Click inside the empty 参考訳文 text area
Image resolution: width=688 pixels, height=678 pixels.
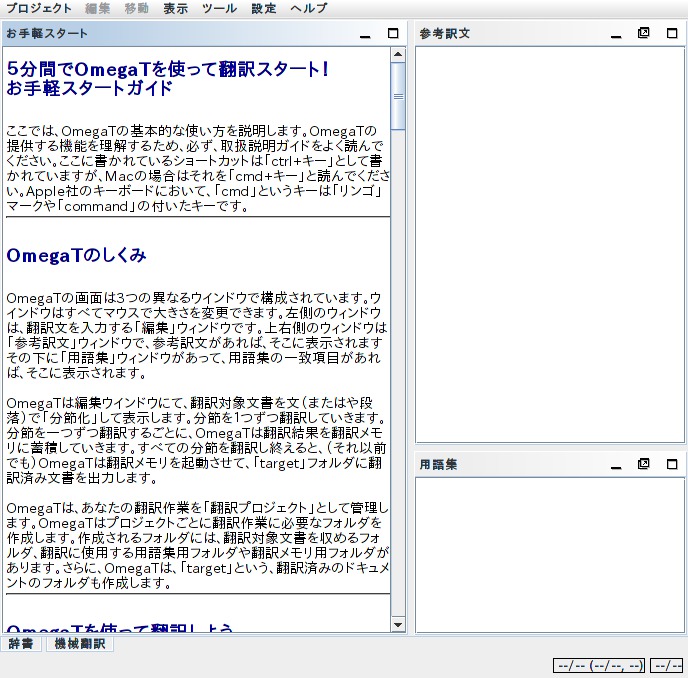[550, 244]
